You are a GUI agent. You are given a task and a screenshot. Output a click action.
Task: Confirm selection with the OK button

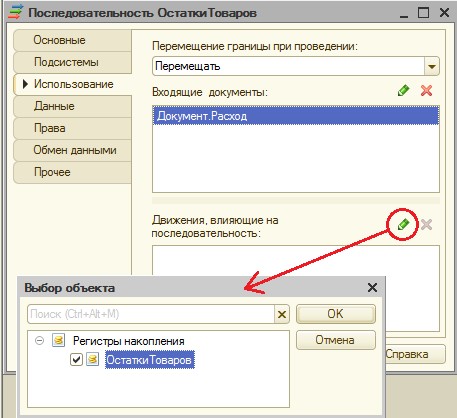click(336, 314)
